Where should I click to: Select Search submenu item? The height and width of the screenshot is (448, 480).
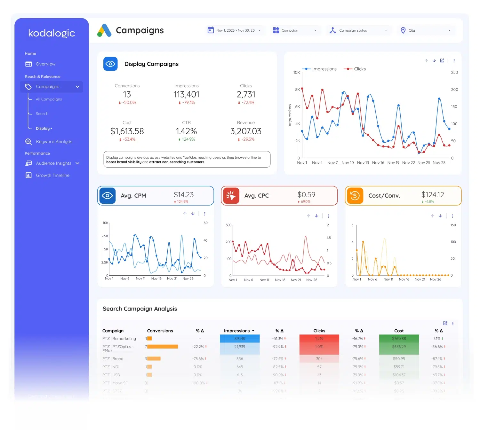point(42,114)
